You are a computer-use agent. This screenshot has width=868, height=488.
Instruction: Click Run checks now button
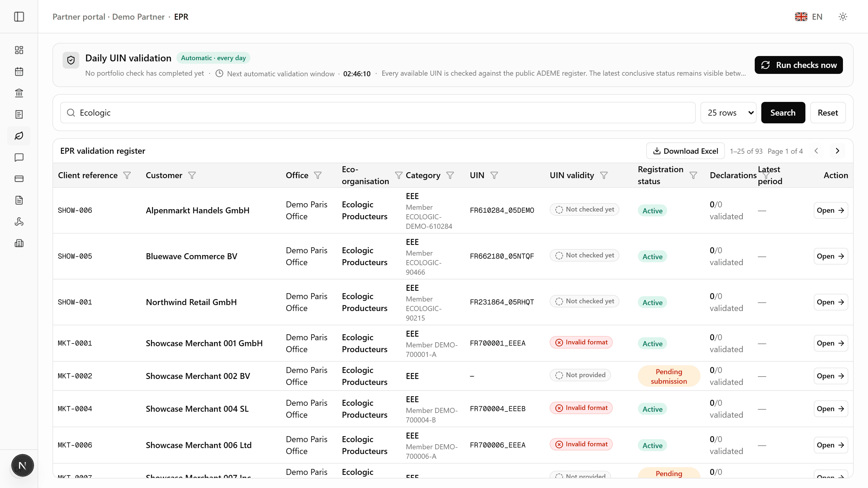[x=799, y=65]
